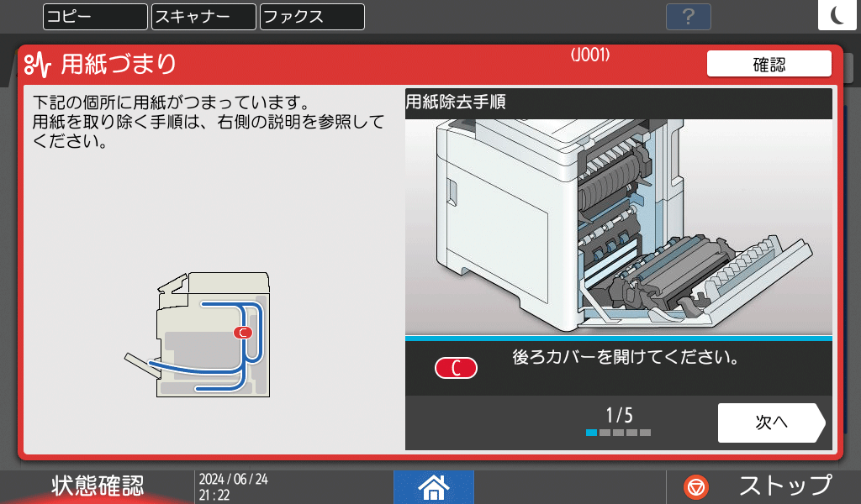Tap the date and time display
The image size is (861, 504).
click(x=233, y=486)
